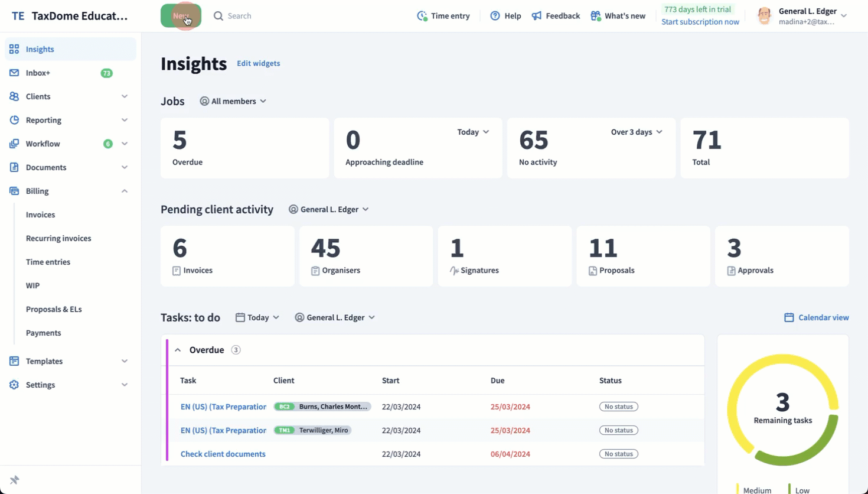Screen dimensions: 868x494
Task: Open What's new gift icon
Action: point(595,16)
